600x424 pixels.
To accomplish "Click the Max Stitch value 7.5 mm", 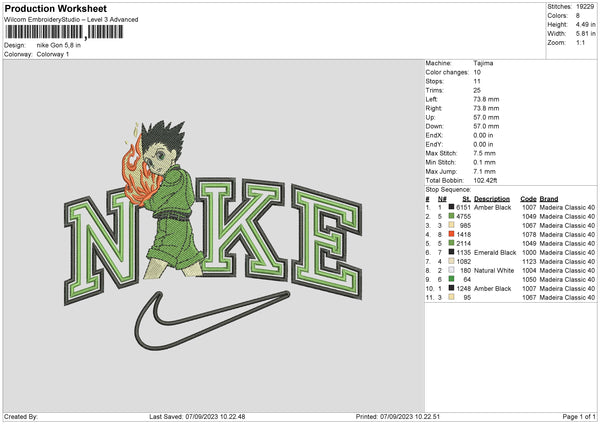I will coord(484,153).
